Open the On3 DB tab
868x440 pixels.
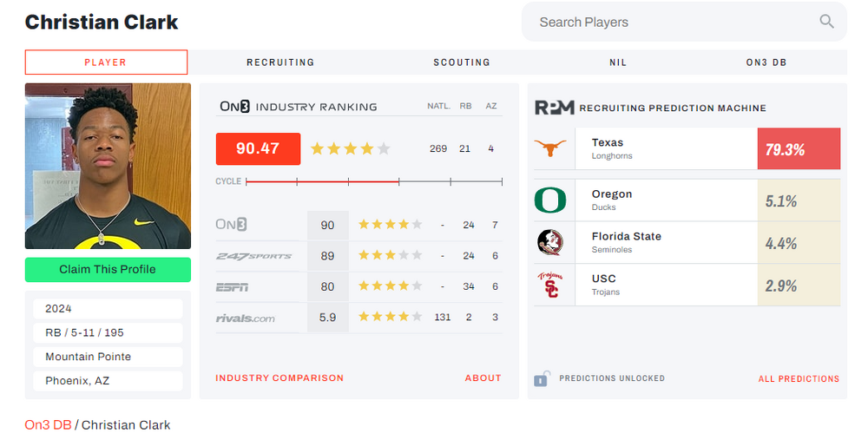click(766, 62)
